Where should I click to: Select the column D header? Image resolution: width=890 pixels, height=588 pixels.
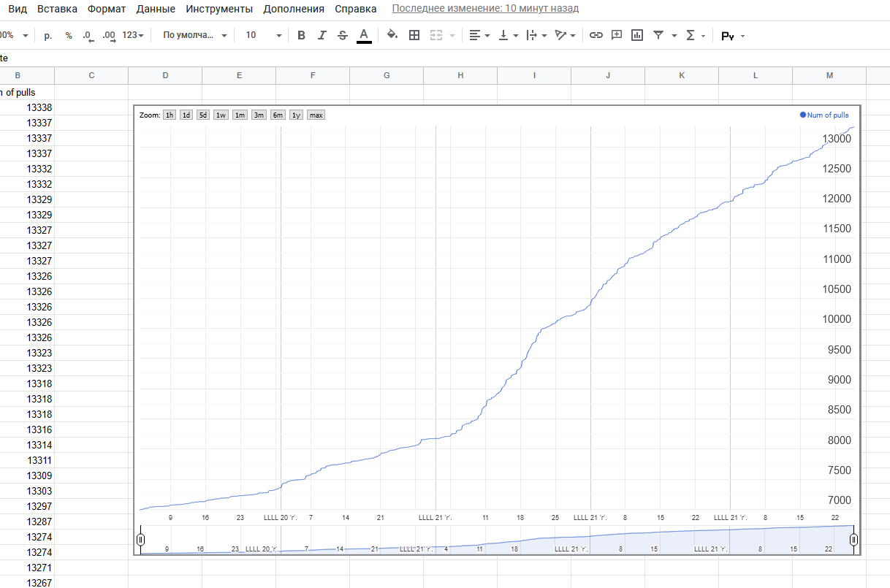pos(165,75)
